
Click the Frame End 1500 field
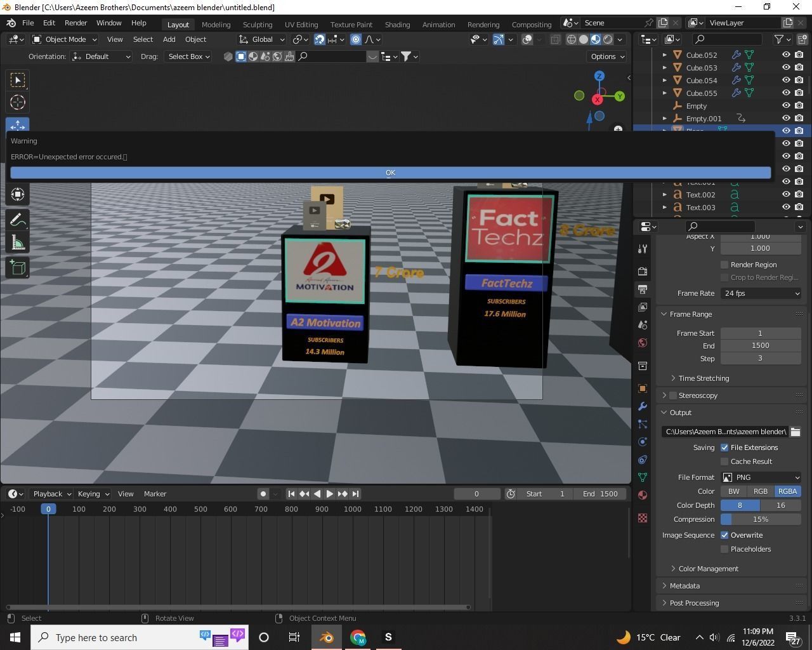761,346
